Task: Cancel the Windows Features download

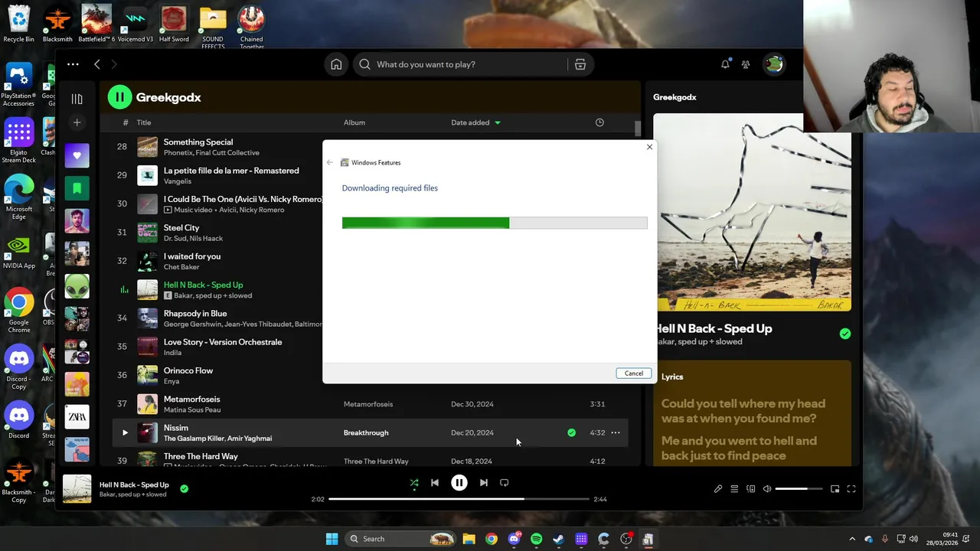Action: coord(634,373)
